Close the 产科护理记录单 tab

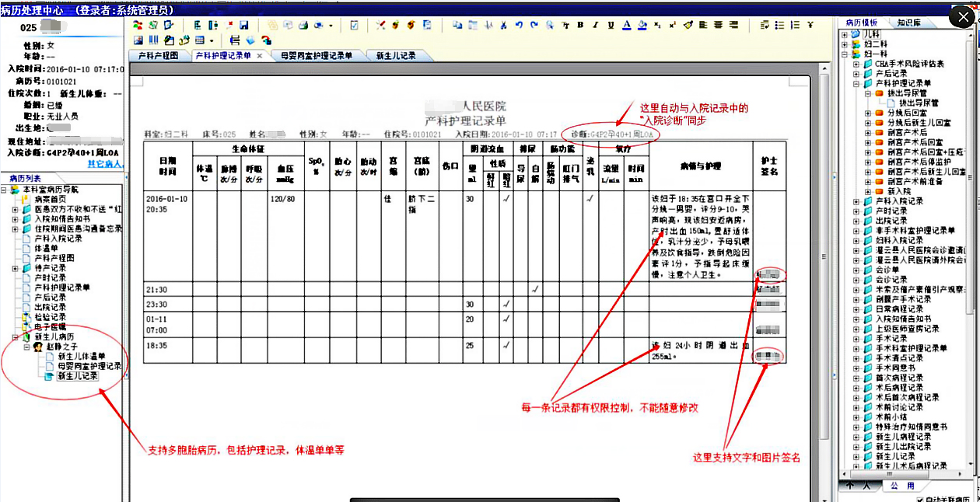[259, 56]
